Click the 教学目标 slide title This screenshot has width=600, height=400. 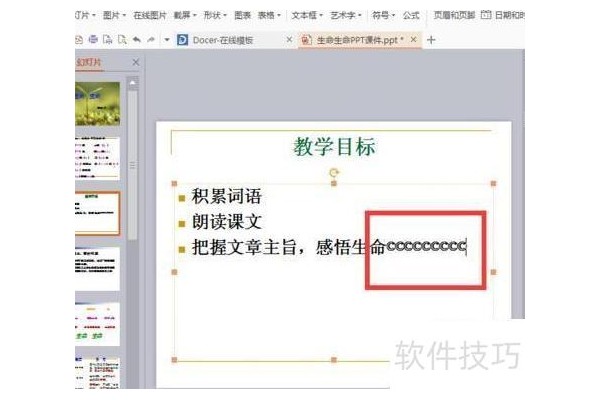click(x=334, y=147)
